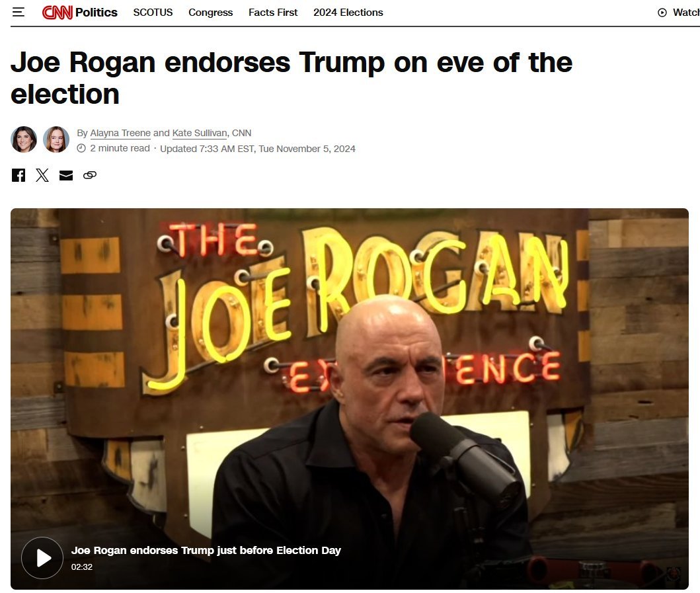Click Alayna Treene's profile photo

point(24,139)
